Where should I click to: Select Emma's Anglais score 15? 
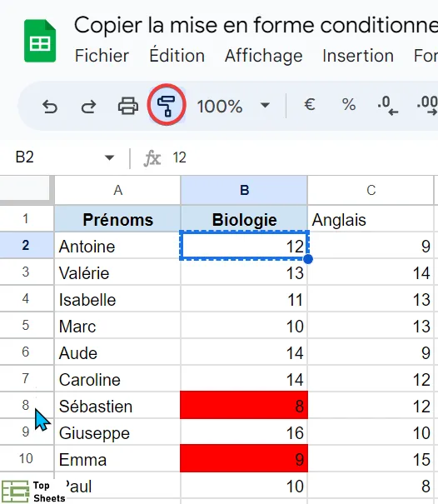(371, 459)
